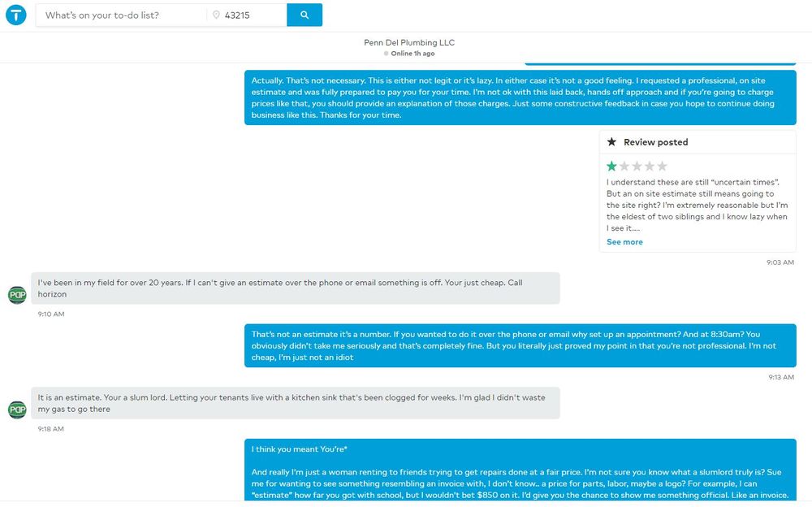Click the location pin icon
The width and height of the screenshot is (812, 507).
coord(217,15)
